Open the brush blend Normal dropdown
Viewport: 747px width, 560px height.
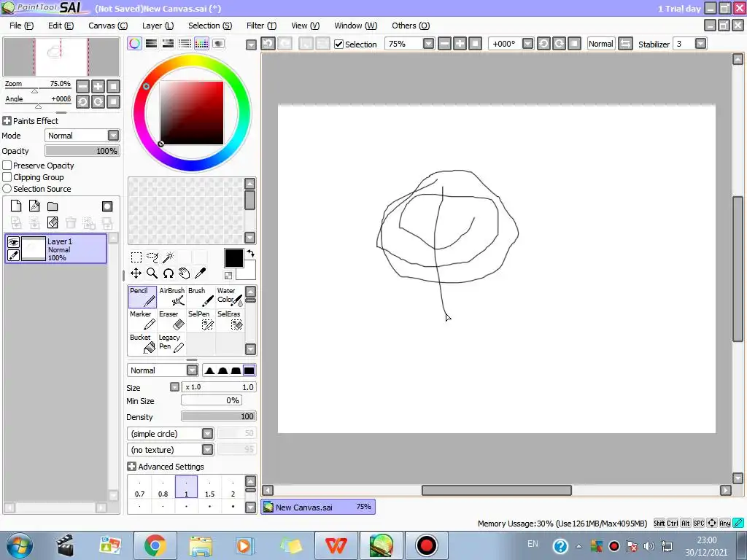point(192,370)
